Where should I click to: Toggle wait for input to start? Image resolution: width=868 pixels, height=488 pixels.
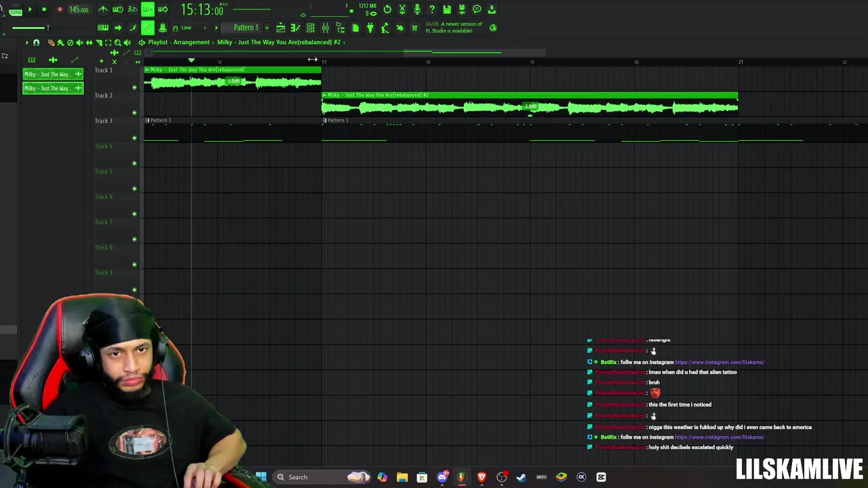coord(117,9)
